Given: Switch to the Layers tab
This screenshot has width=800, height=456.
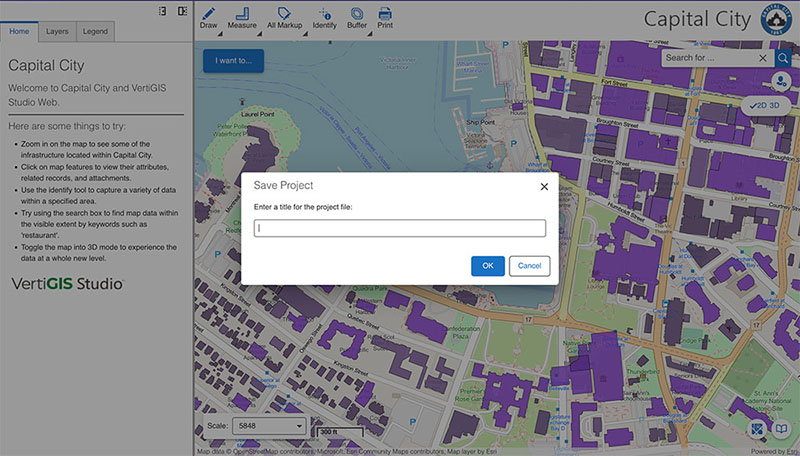Looking at the screenshot, I should point(57,31).
